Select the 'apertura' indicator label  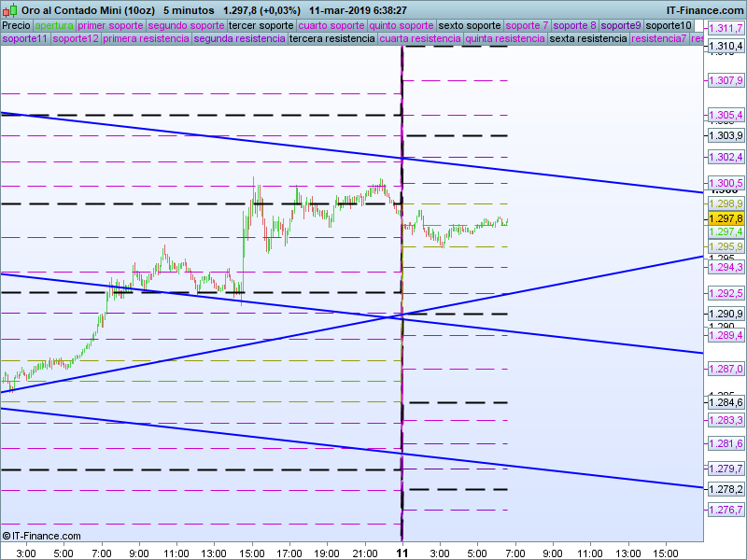[53, 25]
